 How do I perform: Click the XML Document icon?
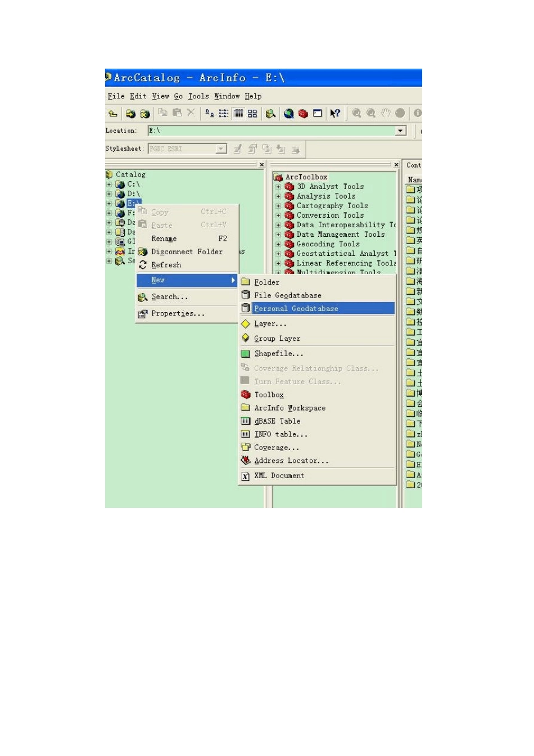tap(246, 476)
